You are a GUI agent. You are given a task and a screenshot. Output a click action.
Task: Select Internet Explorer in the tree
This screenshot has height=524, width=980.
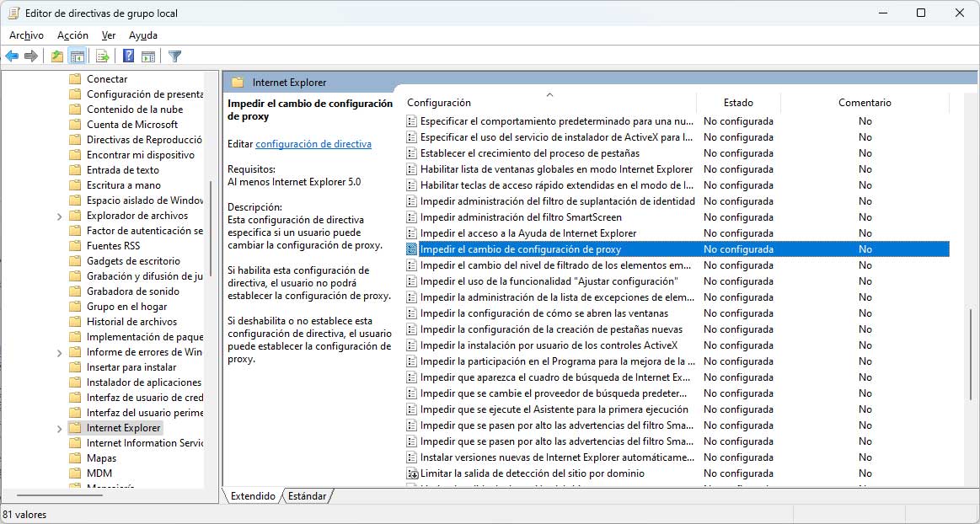124,428
